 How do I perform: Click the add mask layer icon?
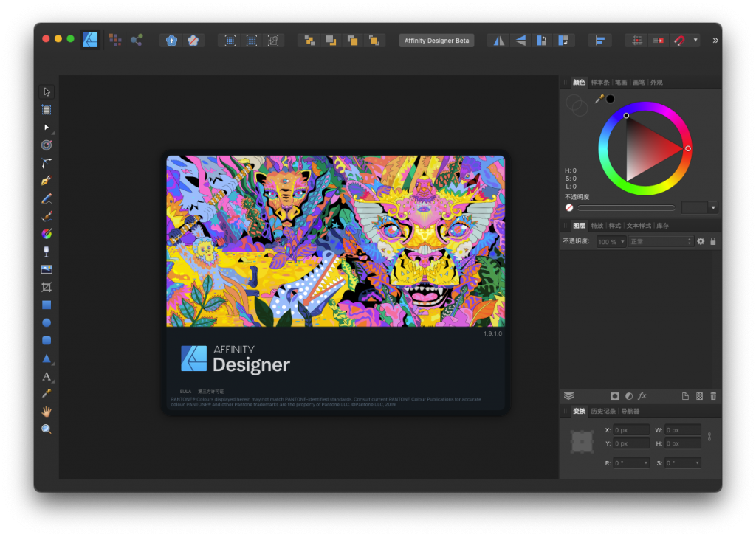tap(615, 396)
